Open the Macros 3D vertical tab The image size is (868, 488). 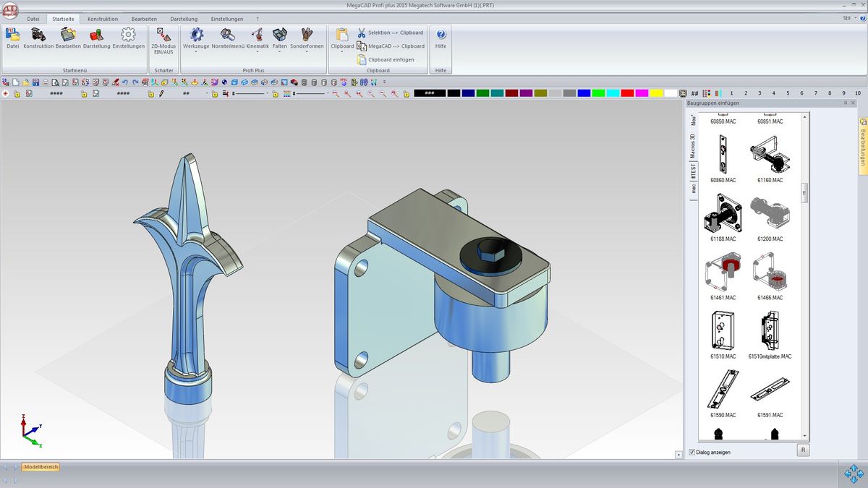(693, 145)
